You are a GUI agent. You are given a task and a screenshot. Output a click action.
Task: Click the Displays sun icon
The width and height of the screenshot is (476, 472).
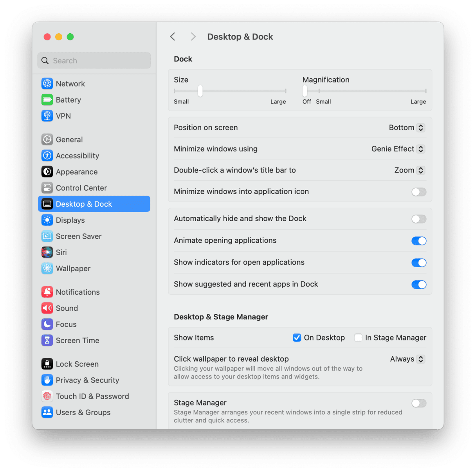pos(47,220)
